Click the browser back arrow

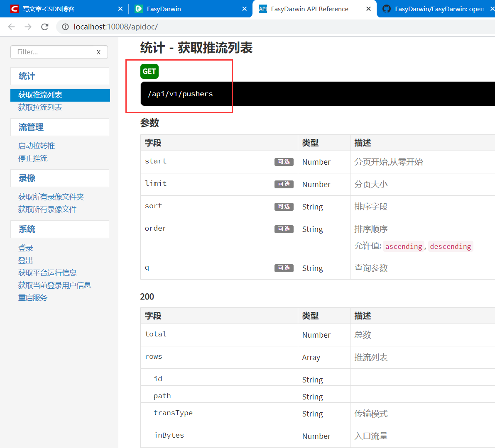11,27
